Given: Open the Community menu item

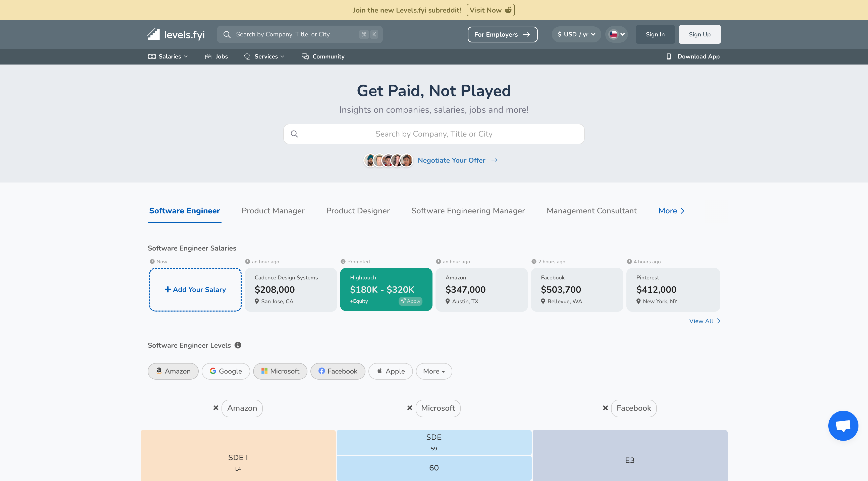Looking at the screenshot, I should click(x=323, y=56).
